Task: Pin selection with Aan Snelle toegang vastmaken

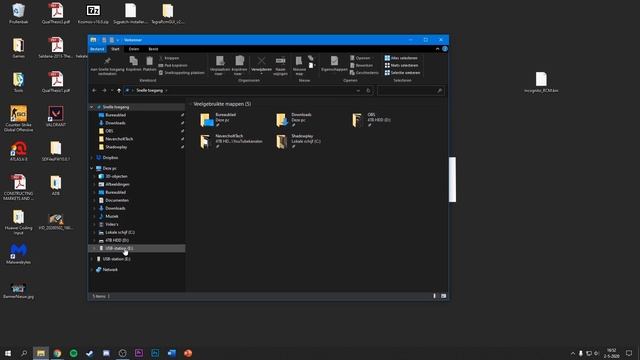Action: point(107,65)
